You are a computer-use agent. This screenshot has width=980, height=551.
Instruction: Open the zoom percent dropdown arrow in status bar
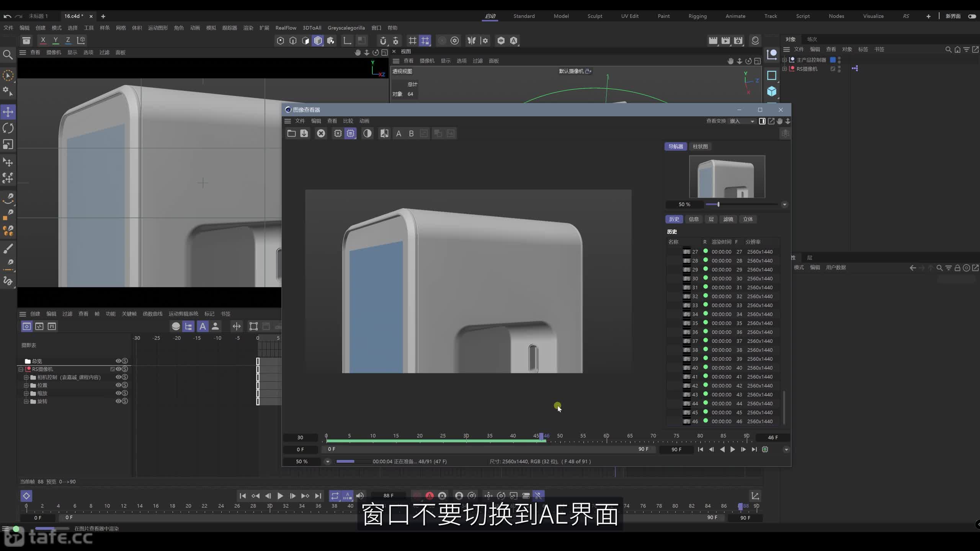click(x=327, y=461)
